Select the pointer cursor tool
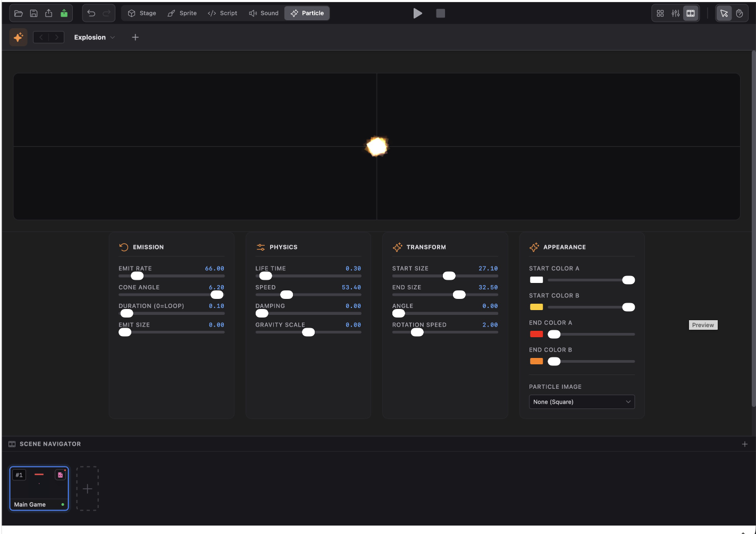The width and height of the screenshot is (756, 534). [x=724, y=13]
